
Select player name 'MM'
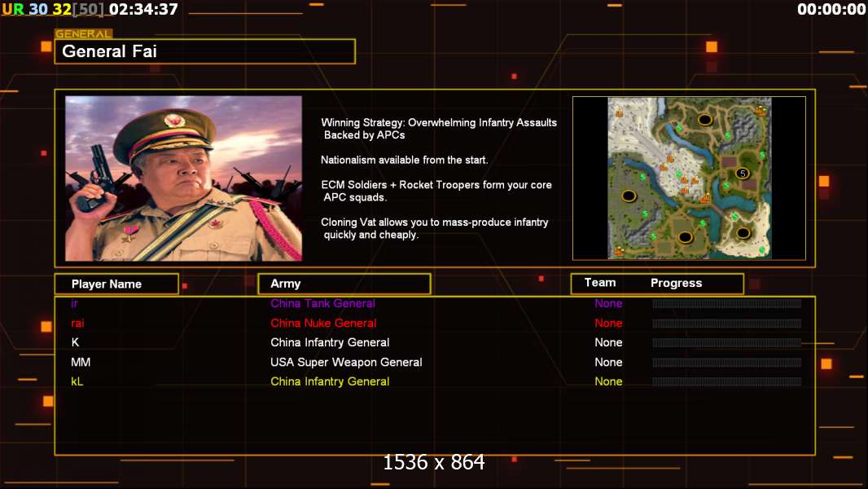click(x=81, y=362)
